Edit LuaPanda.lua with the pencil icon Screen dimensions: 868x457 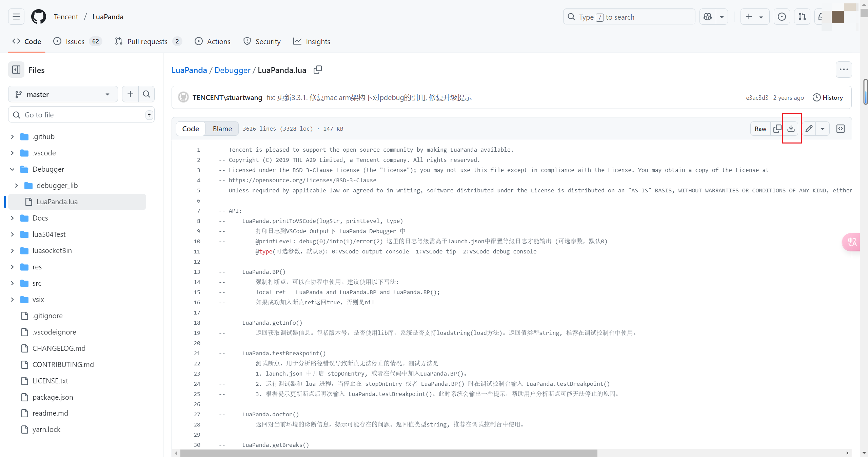pos(809,129)
